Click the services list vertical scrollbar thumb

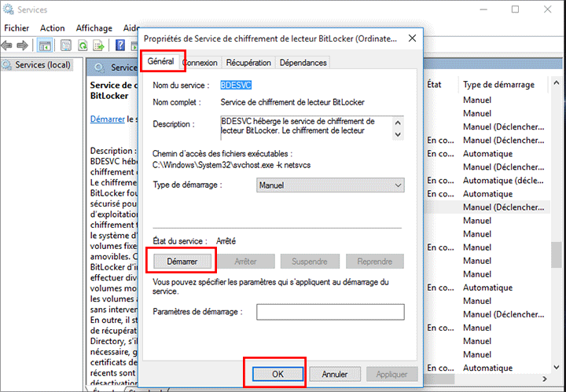coord(557,255)
